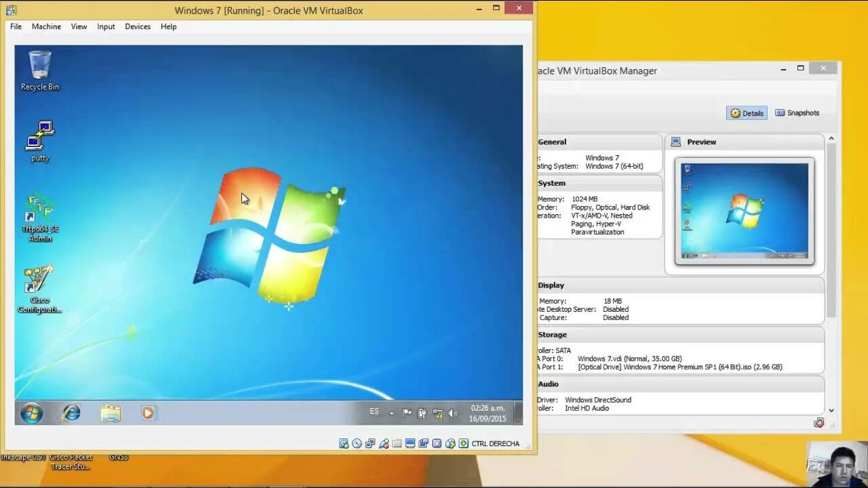868x488 pixels.
Task: Click the ES language indicator in VM tray
Action: (x=374, y=411)
